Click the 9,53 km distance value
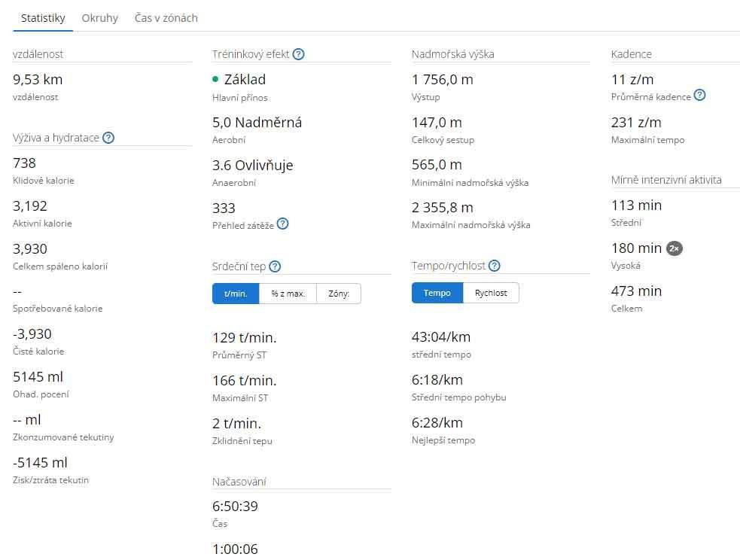Viewport: 740px width, 560px height. pos(38,80)
